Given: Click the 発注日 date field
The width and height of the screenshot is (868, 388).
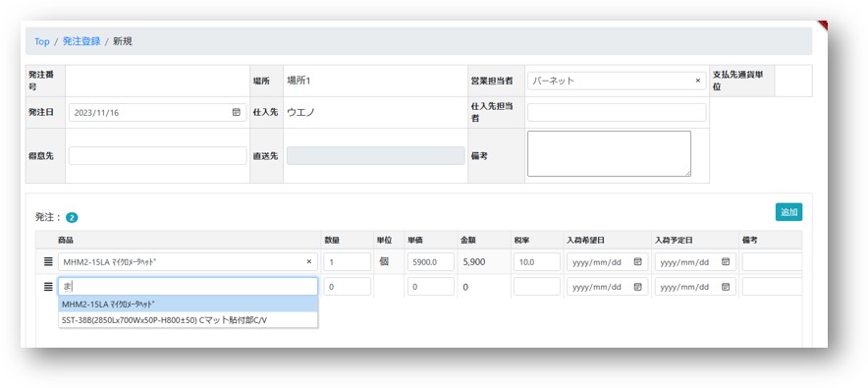Looking at the screenshot, I should coord(158,112).
